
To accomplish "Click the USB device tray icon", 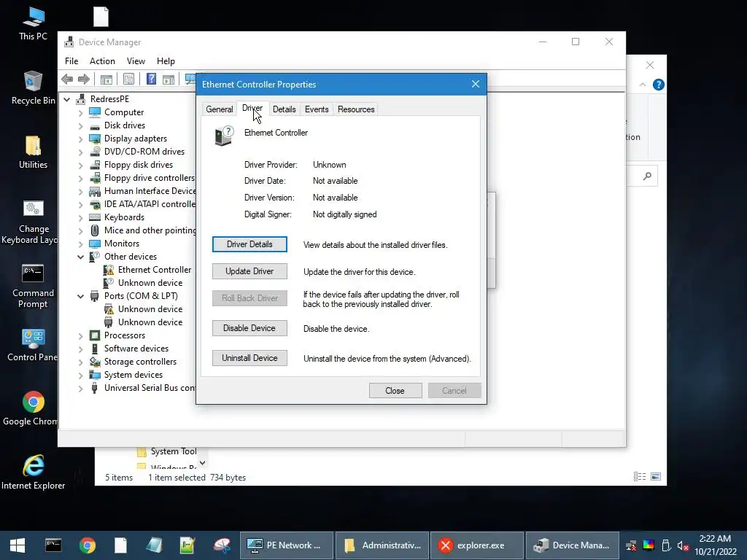I will click(x=666, y=545).
